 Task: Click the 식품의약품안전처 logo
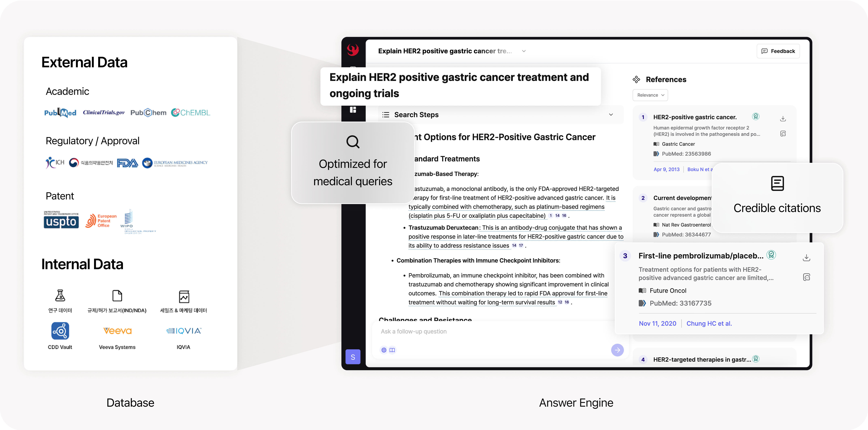coord(91,163)
